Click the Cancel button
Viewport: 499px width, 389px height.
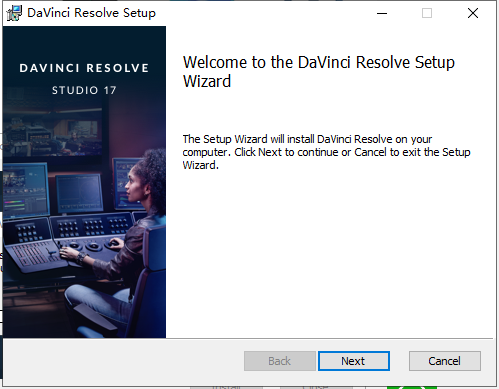click(x=445, y=361)
